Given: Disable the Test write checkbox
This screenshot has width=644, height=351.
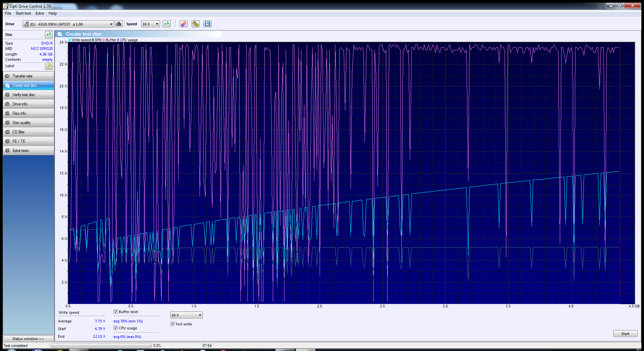Looking at the screenshot, I should [x=173, y=324].
